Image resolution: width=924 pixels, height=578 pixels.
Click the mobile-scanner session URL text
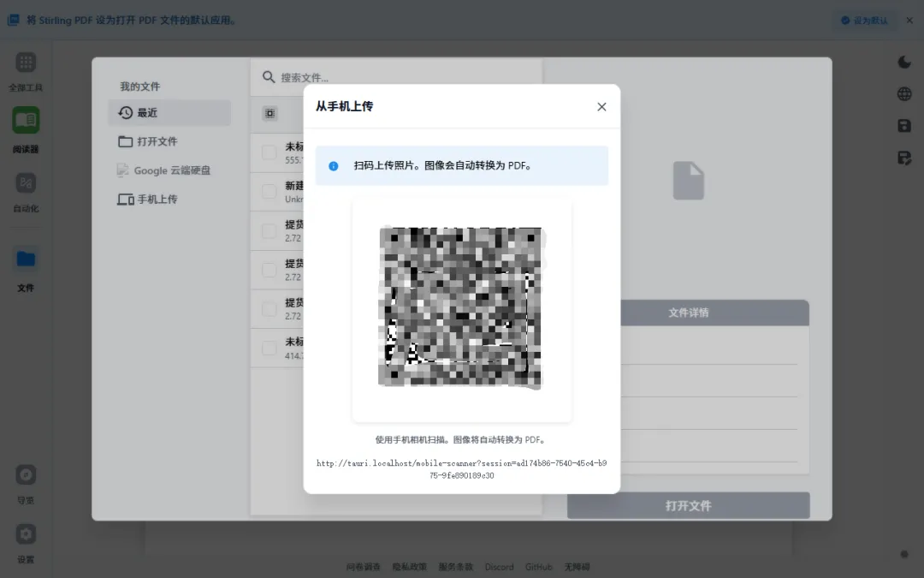point(461,469)
